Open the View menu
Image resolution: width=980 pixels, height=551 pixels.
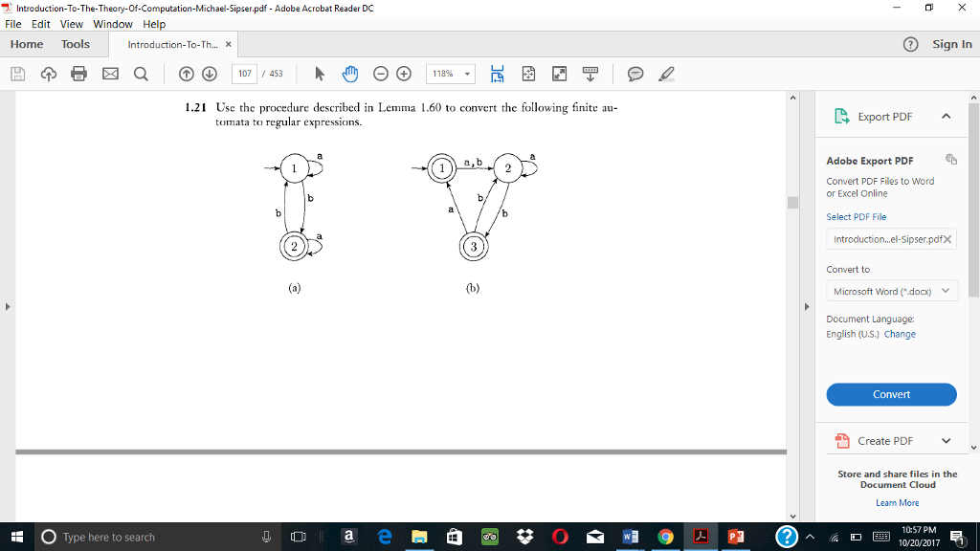[x=71, y=24]
